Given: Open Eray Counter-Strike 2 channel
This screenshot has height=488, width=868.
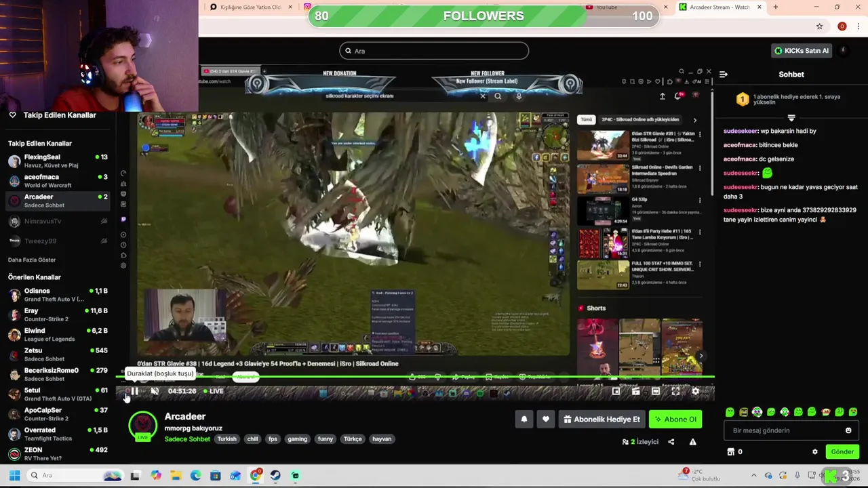Looking at the screenshot, I should pos(58,314).
